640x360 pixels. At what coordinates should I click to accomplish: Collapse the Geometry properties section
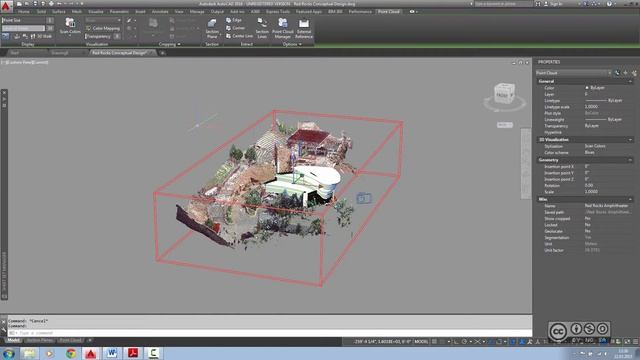[x=630, y=160]
